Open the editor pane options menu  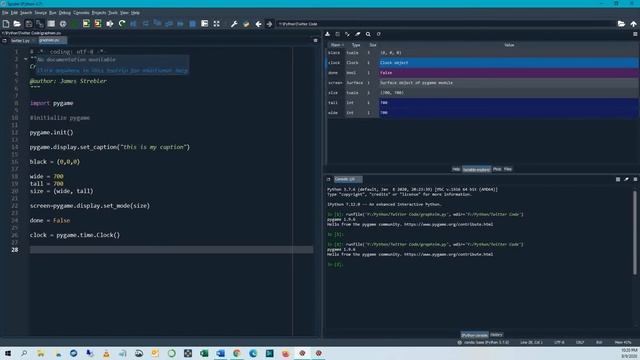(x=316, y=40)
